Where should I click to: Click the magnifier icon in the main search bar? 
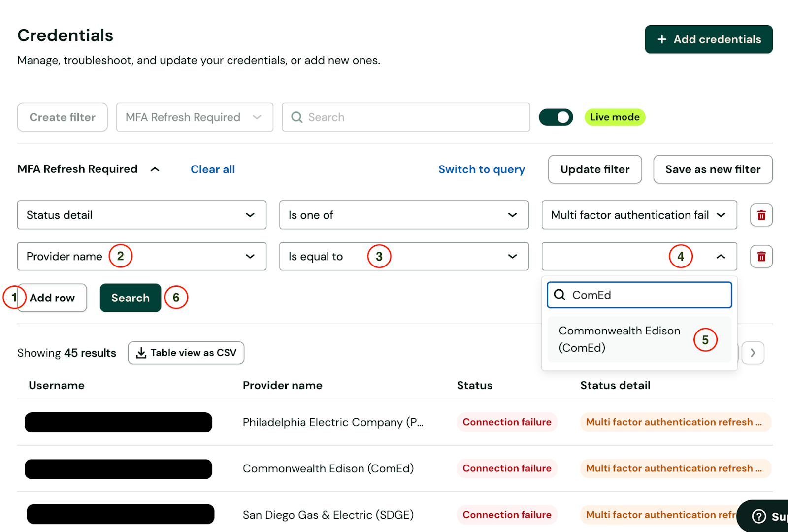(296, 117)
